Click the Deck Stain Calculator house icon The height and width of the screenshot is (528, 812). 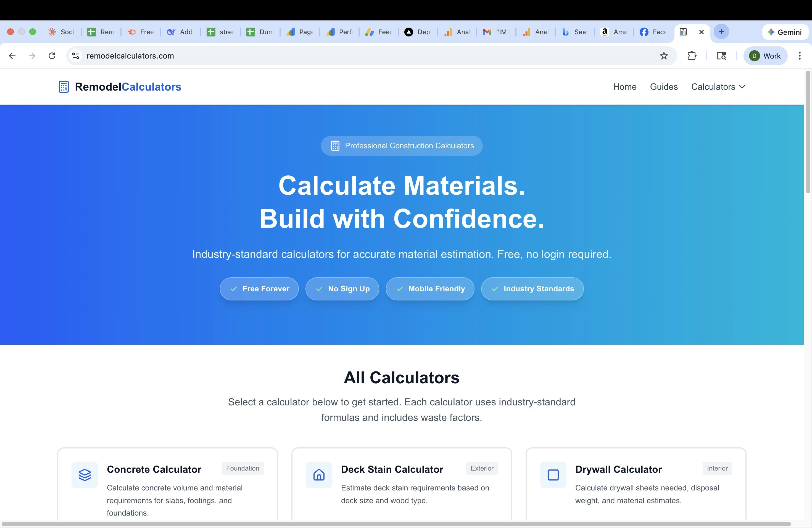pyautogui.click(x=319, y=474)
